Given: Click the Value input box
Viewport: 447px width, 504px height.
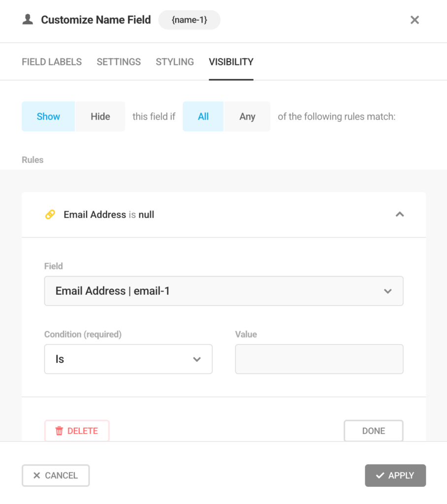Looking at the screenshot, I should tap(319, 359).
